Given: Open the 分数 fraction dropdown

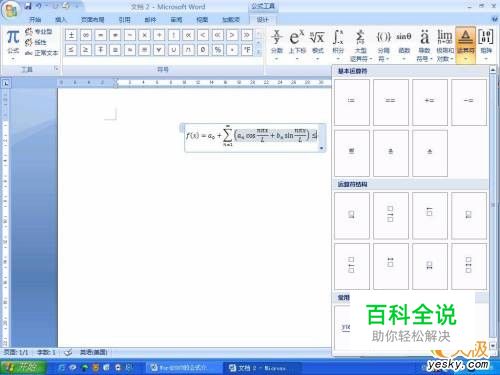Looking at the screenshot, I should click(x=277, y=45).
